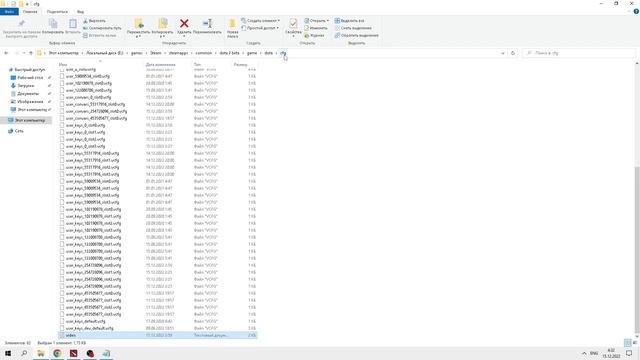
Task: Switch to the Вид tab
Action: pyautogui.click(x=80, y=12)
